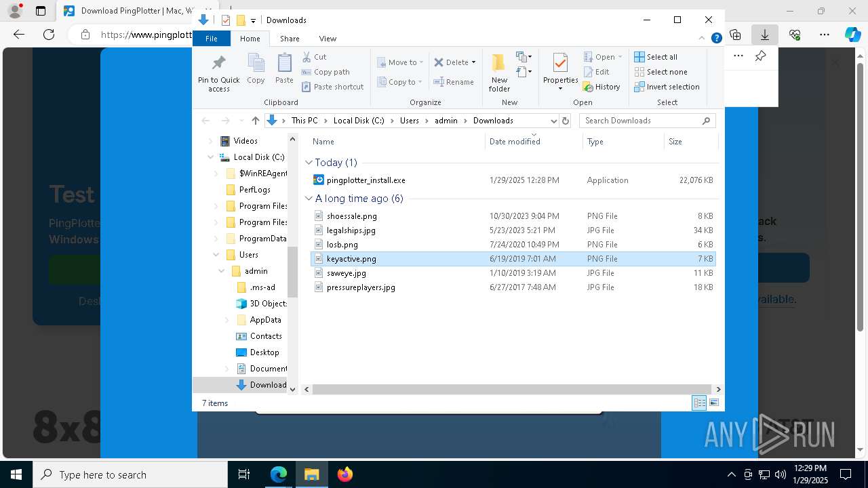868x488 pixels.
Task: Open Properties in ribbon
Action: [560, 73]
